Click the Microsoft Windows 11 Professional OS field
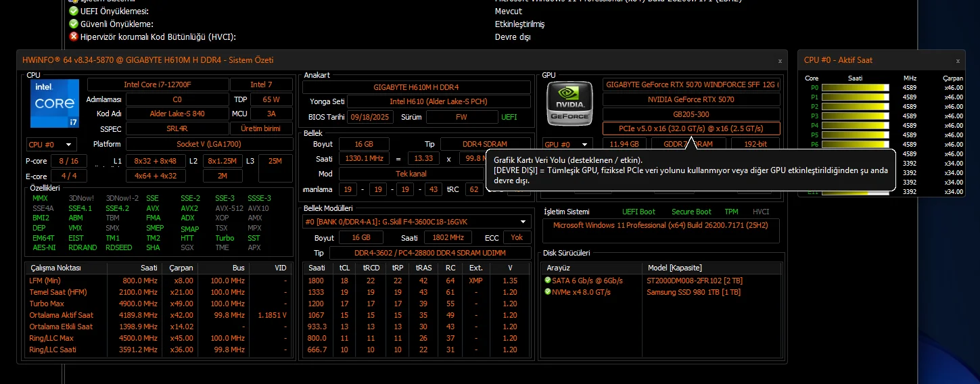The height and width of the screenshot is (384, 980). (x=661, y=231)
